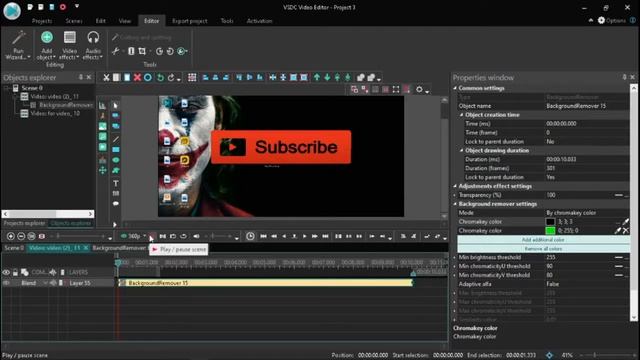
Task: Open the Video effects menu
Action: (x=69, y=45)
